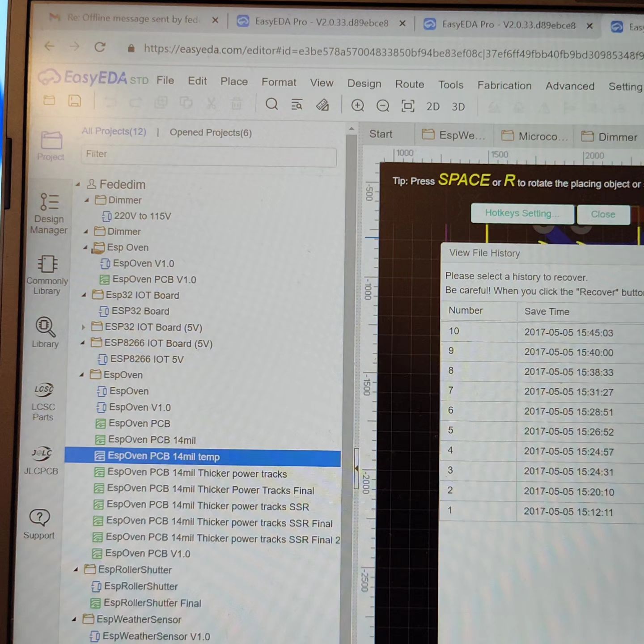
Task: Collapse the ESP8266 IOT Board (5V) folder
Action: [x=82, y=343]
